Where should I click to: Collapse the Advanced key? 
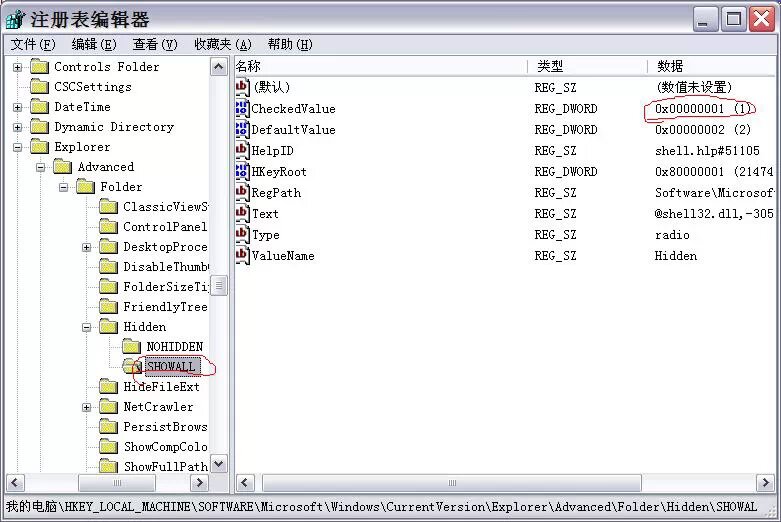click(41, 167)
